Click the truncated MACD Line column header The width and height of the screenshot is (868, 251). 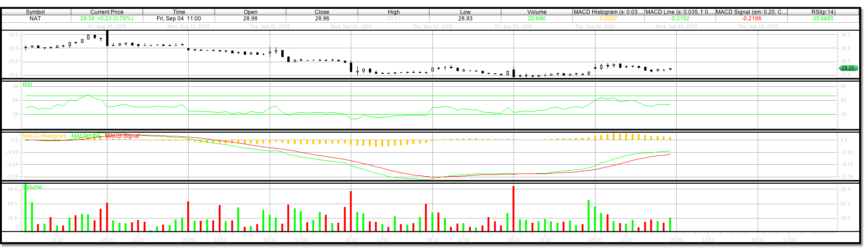pyautogui.click(x=679, y=12)
